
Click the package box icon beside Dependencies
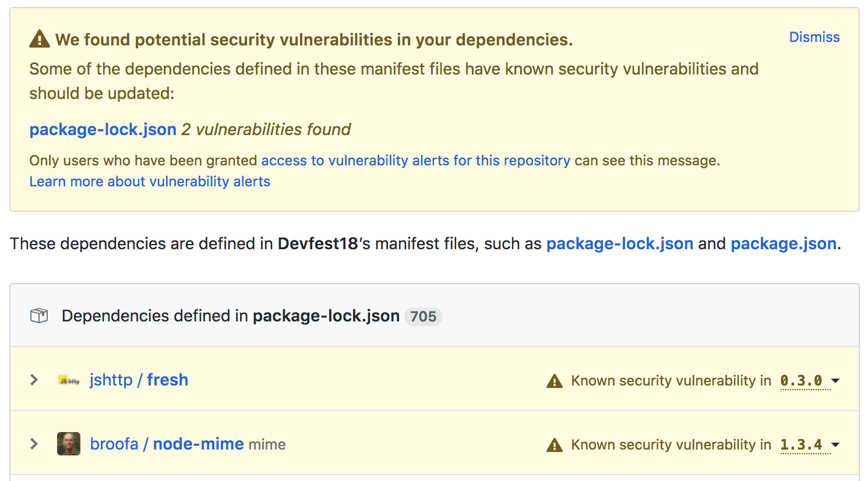39,316
